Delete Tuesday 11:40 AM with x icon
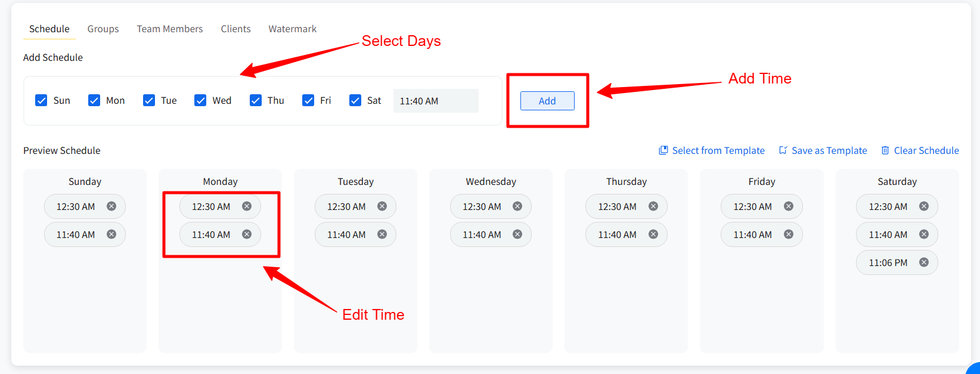This screenshot has height=374, width=980. pos(382,234)
